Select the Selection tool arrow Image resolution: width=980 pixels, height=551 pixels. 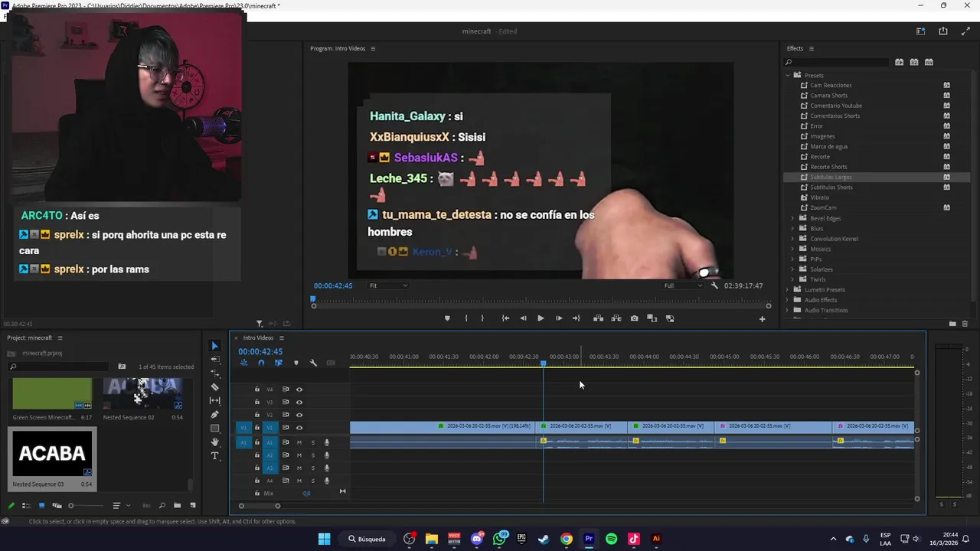[x=214, y=346]
